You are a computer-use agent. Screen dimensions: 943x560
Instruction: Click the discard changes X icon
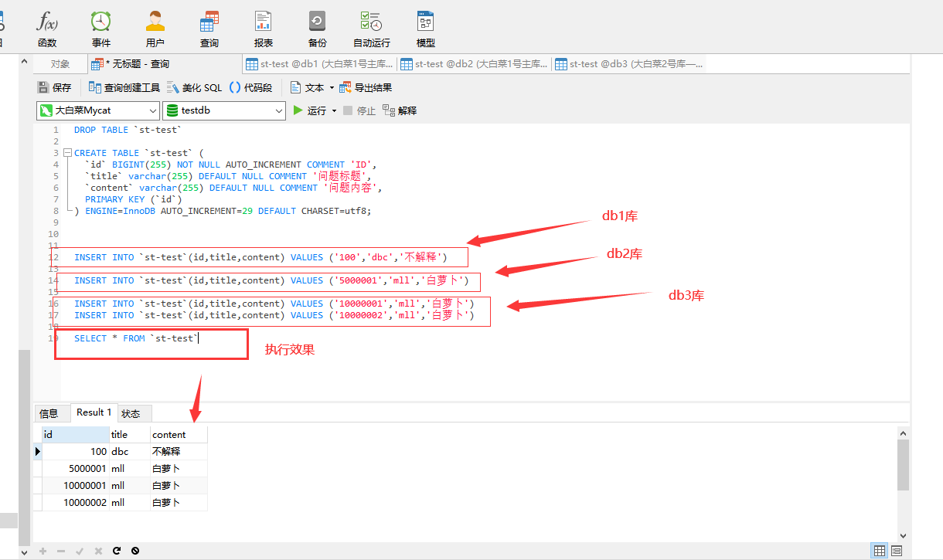(x=98, y=551)
